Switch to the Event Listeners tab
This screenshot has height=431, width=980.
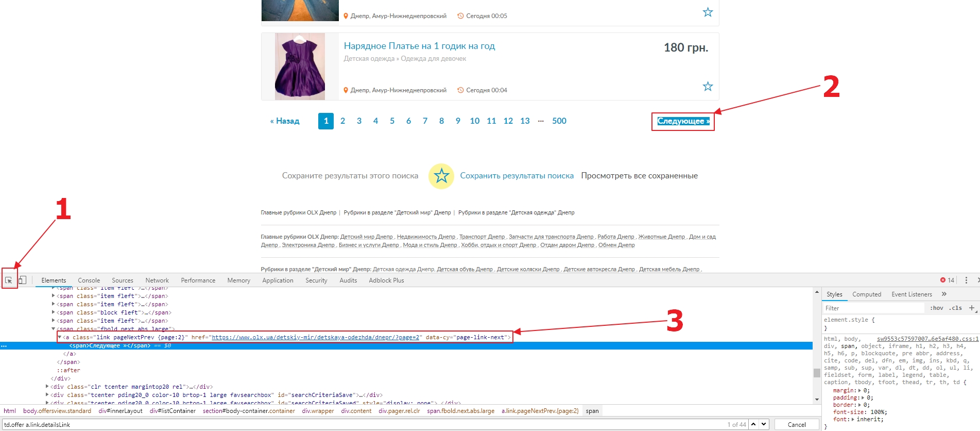click(x=912, y=294)
